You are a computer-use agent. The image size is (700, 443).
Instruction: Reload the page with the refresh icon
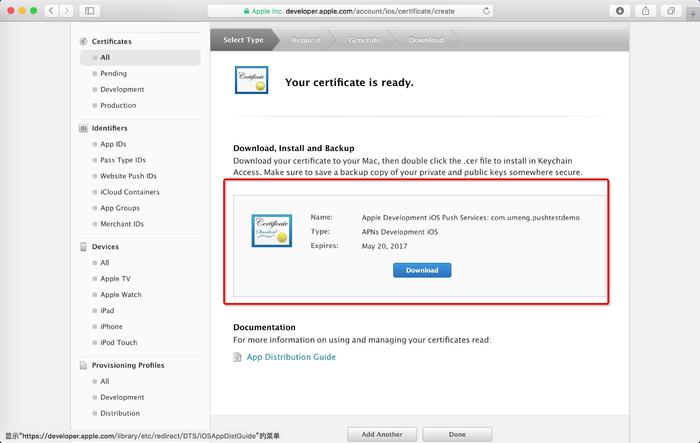coord(486,10)
